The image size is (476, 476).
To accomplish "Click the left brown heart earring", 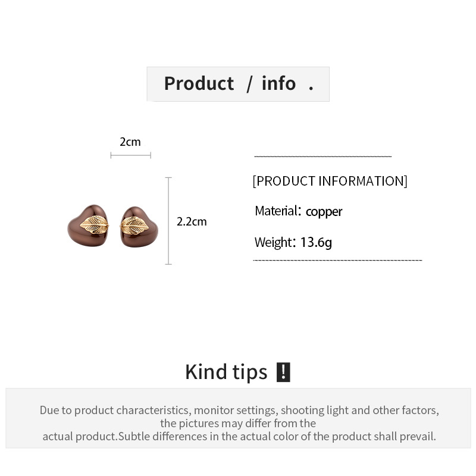I will 88,226.
